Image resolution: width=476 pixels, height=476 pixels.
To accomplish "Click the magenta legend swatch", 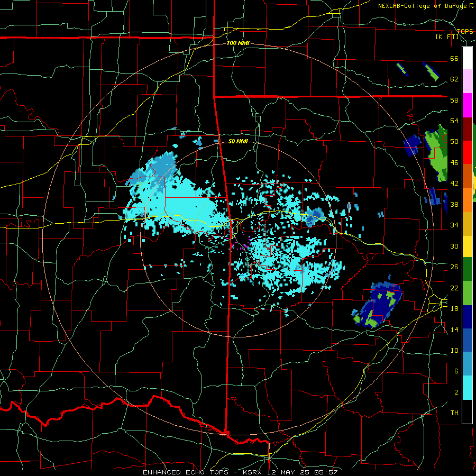I will [467, 105].
